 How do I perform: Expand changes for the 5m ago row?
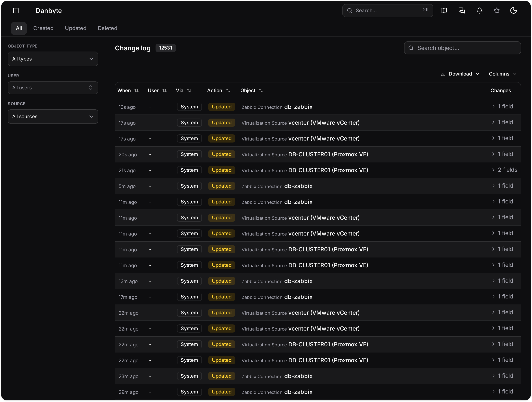(x=502, y=186)
